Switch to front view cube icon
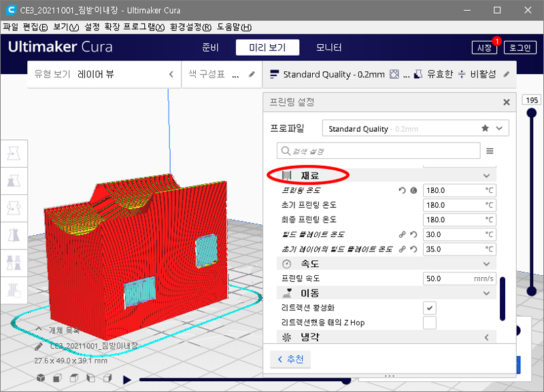This screenshot has width=544, height=392. click(57, 378)
